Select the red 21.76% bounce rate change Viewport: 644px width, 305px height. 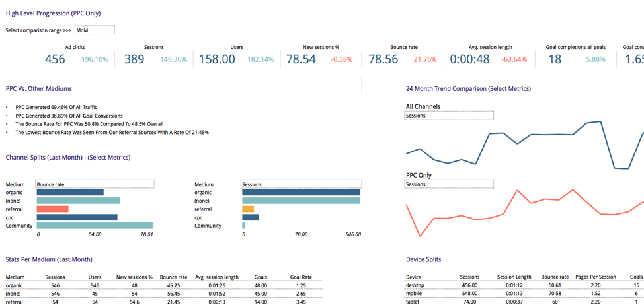click(424, 59)
